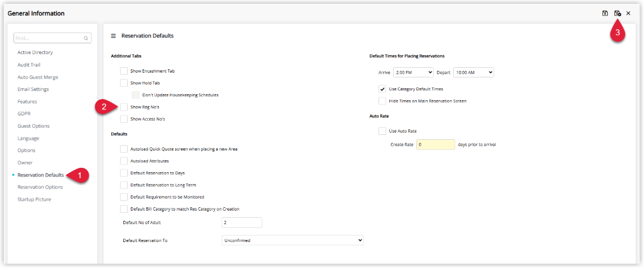
Task: Click the Default No of Adult field
Action: click(x=242, y=223)
